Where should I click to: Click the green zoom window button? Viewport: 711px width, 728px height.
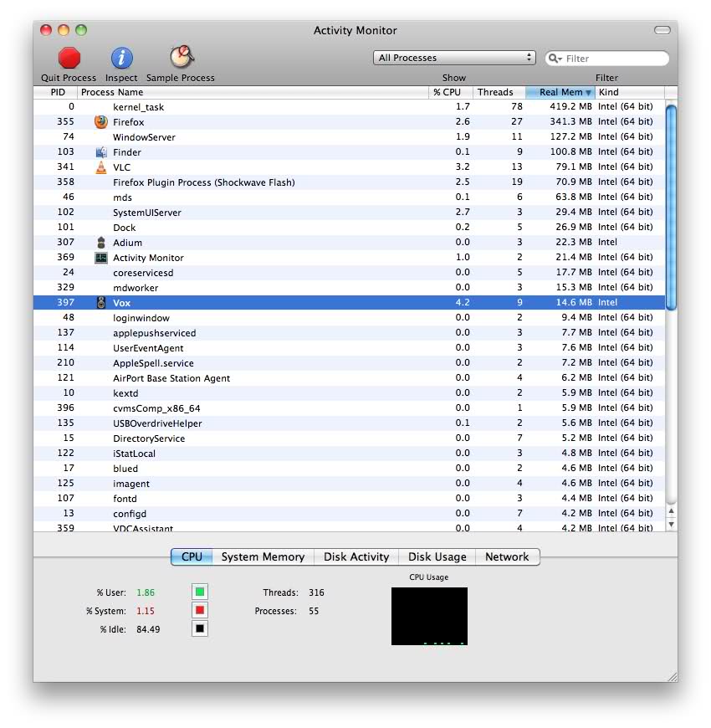[x=81, y=30]
